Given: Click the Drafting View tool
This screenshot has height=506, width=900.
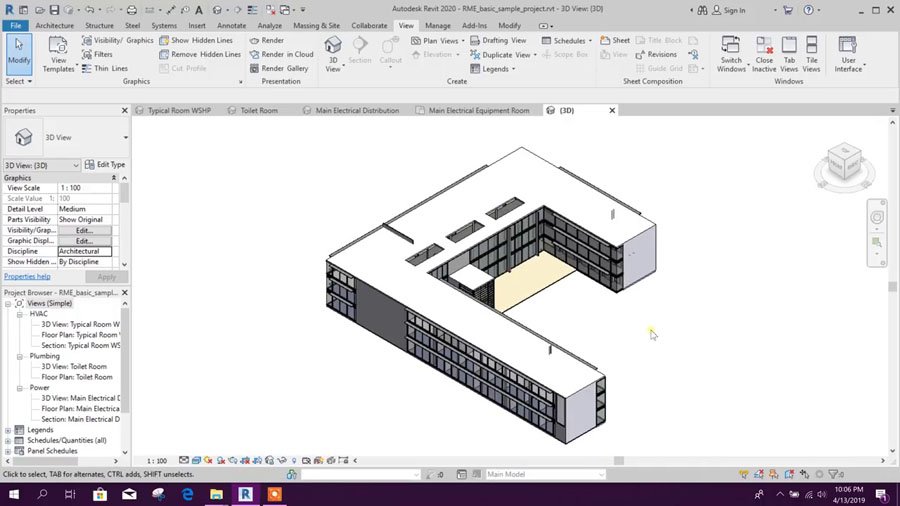Looking at the screenshot, I should coord(498,40).
